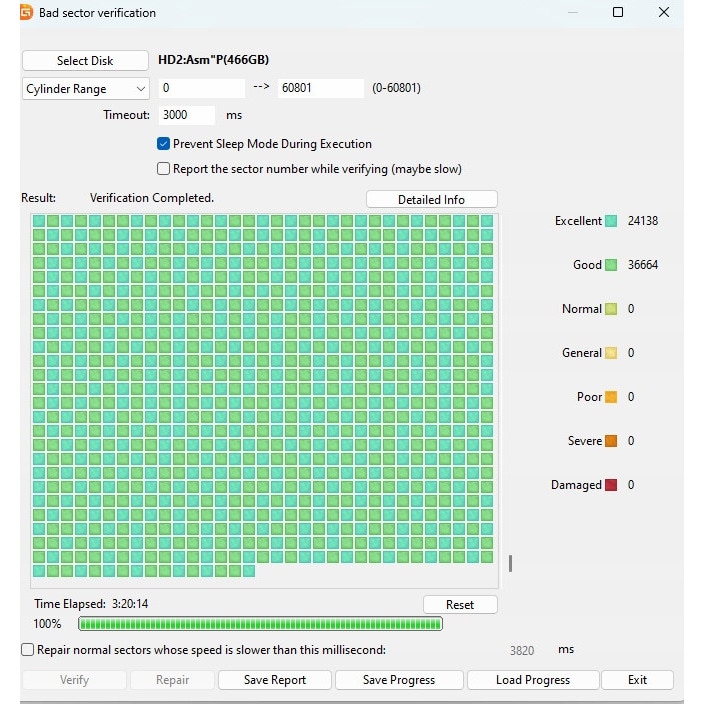Click Load Progress button
The height and width of the screenshot is (704, 704).
pos(532,680)
